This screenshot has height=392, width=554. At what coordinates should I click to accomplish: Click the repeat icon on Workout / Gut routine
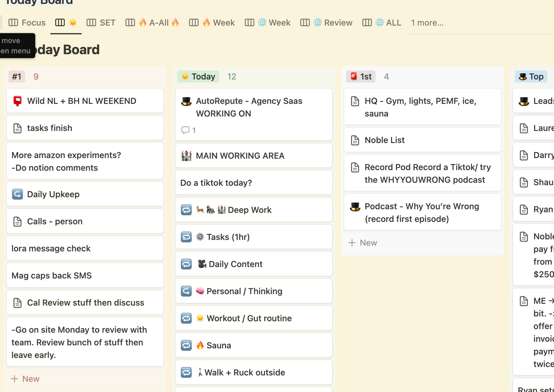[x=186, y=318]
